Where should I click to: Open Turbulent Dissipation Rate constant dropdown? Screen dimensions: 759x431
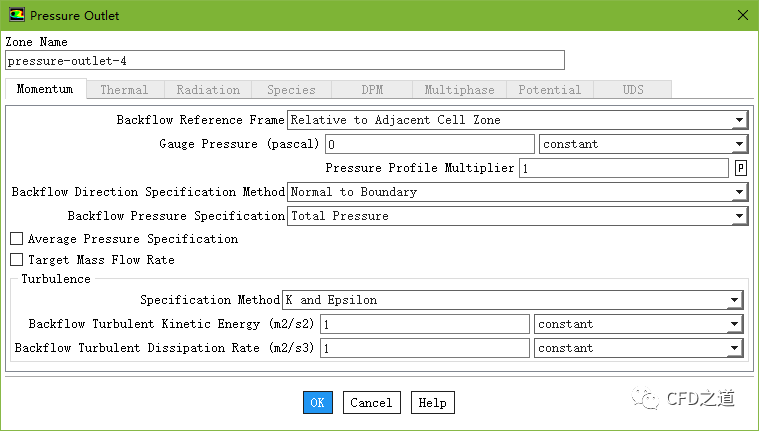pos(638,348)
